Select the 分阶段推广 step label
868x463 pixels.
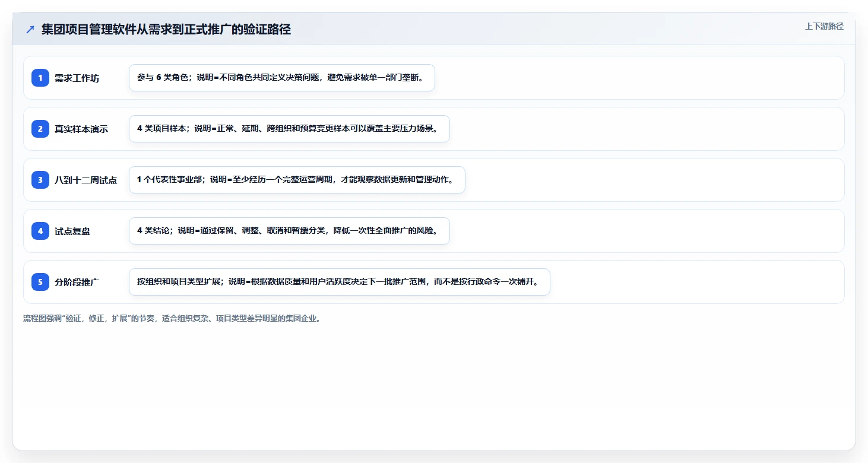pos(77,283)
